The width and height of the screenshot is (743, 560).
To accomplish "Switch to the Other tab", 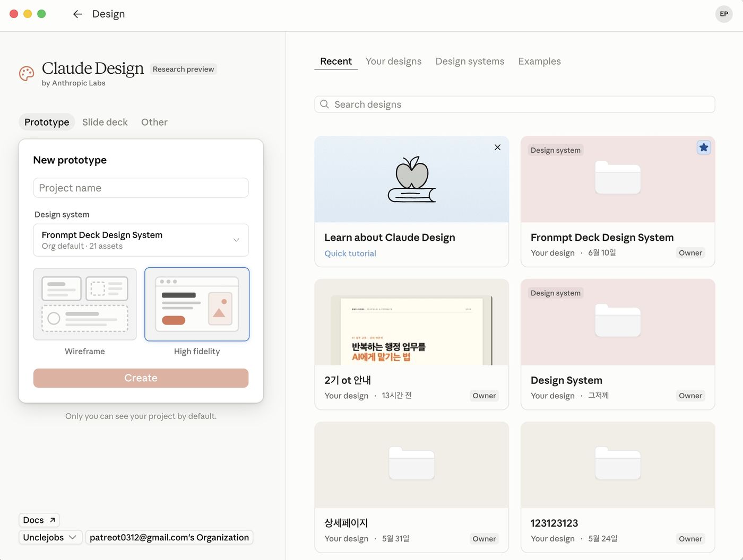I will (154, 122).
